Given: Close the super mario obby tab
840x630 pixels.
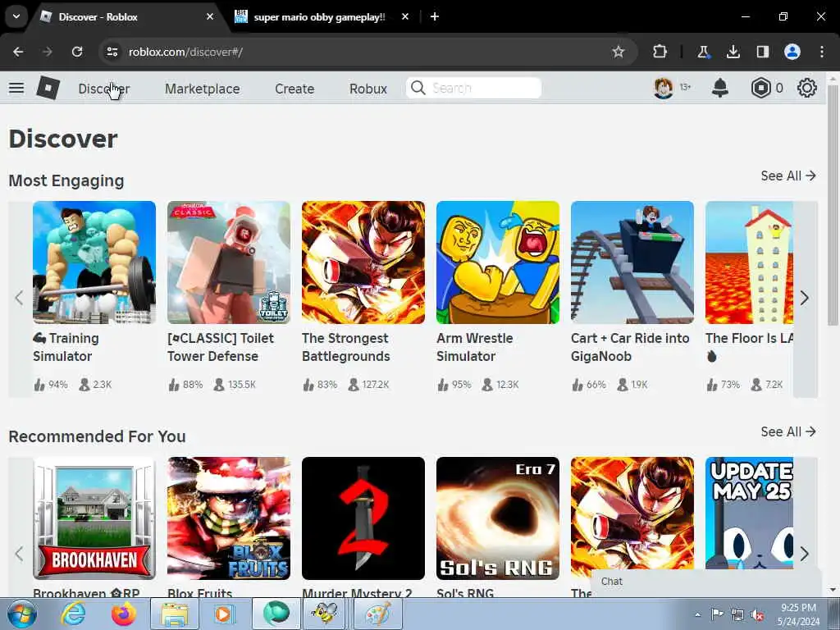Looking at the screenshot, I should click(405, 16).
